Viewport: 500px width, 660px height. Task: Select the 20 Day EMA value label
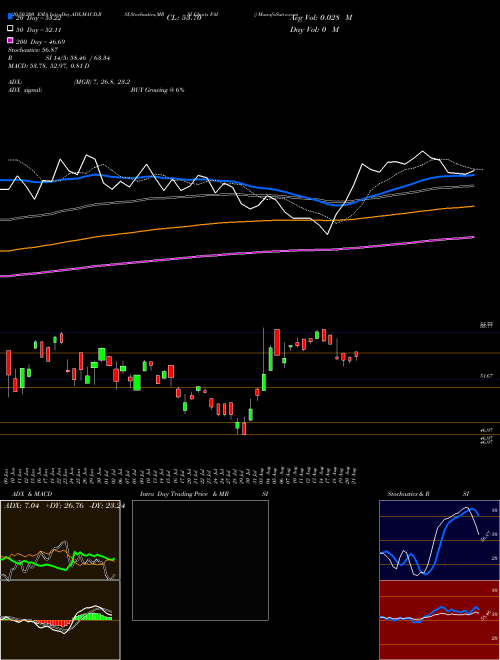[x=38, y=18]
